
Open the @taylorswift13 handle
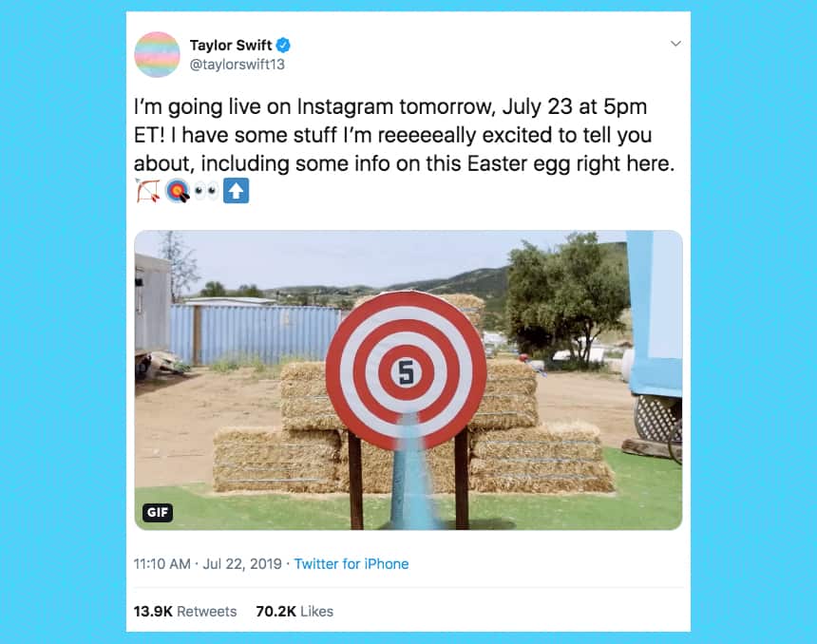(237, 65)
